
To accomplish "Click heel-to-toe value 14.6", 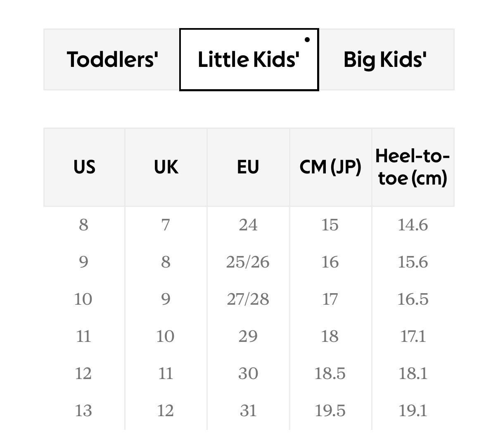I will pyautogui.click(x=413, y=225).
